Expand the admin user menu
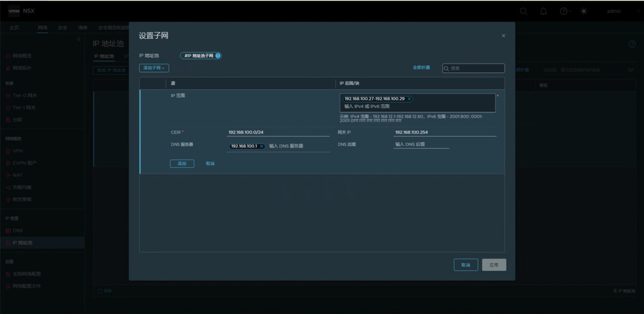The image size is (644, 314). (x=622, y=11)
